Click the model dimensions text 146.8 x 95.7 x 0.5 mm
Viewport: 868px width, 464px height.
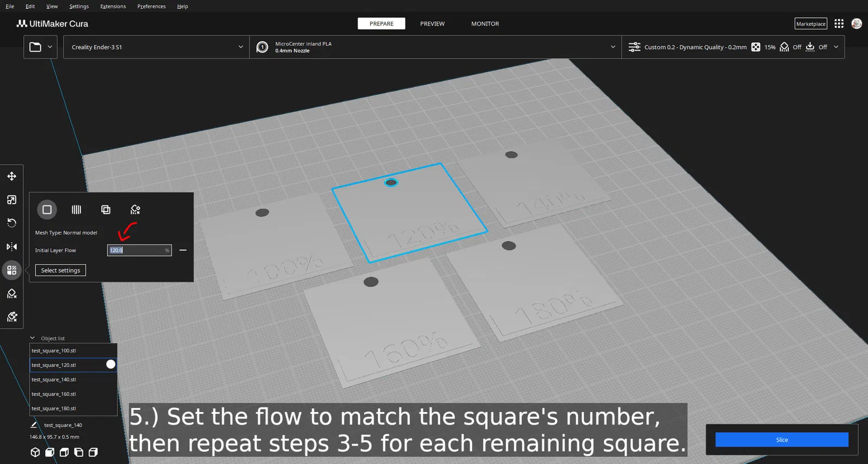54,437
